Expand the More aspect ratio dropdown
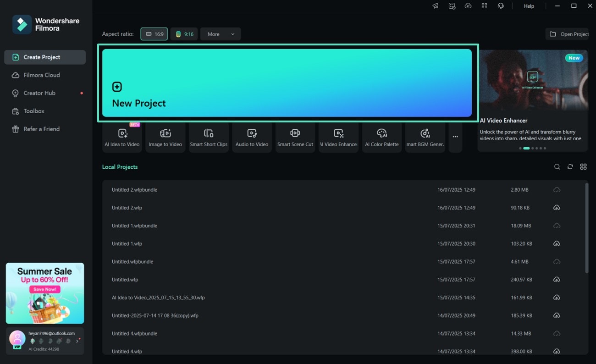Viewport: 596px width, 364px height. point(221,34)
